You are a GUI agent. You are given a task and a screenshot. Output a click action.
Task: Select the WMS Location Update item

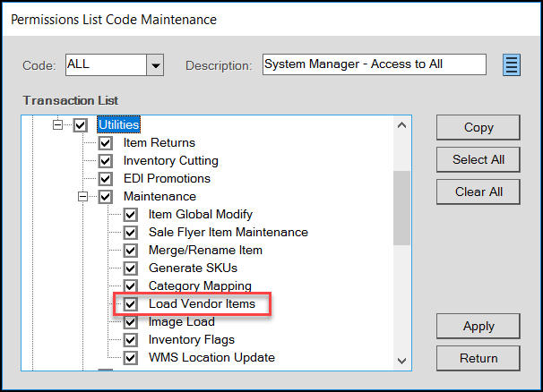pyautogui.click(x=211, y=357)
